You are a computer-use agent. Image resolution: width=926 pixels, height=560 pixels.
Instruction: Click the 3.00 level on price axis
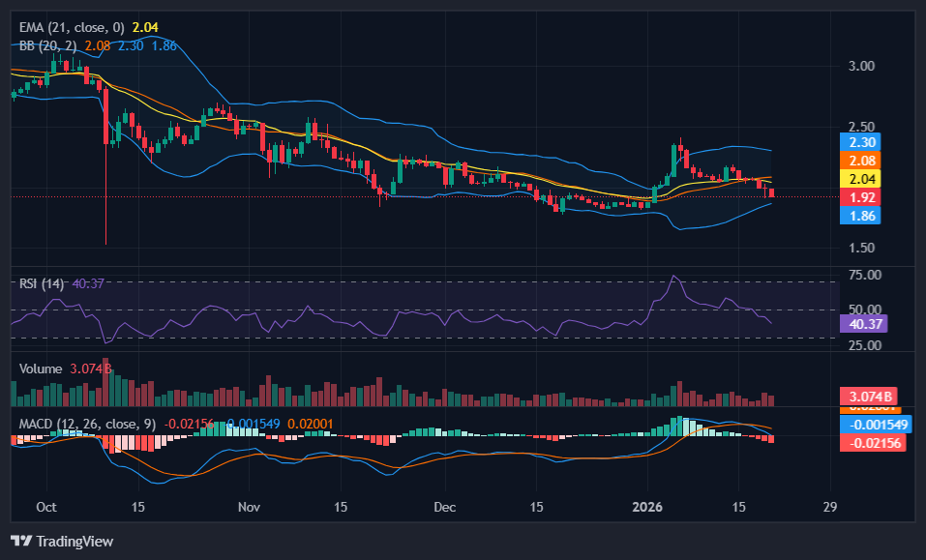[x=862, y=66]
